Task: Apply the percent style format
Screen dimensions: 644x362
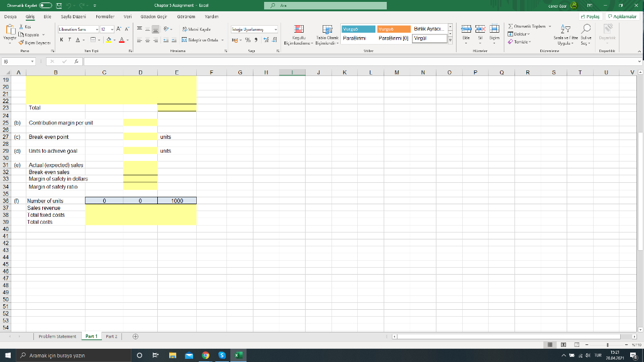Action: pos(248,40)
